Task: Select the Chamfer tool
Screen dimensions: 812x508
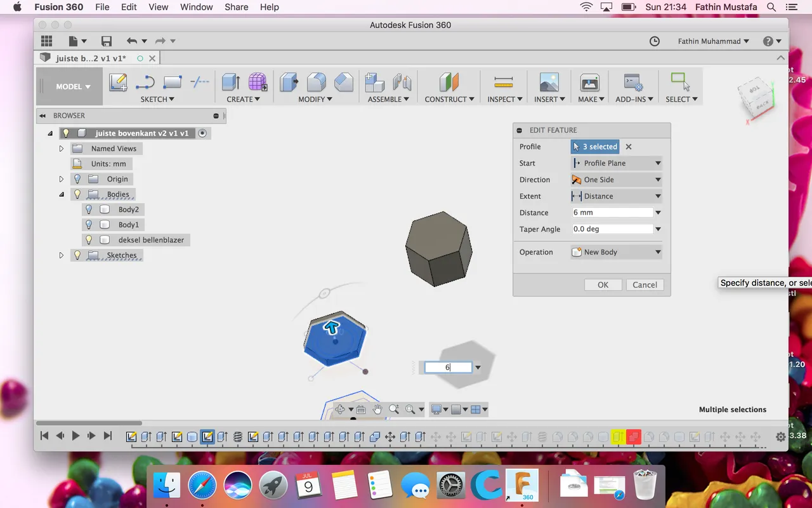Action: pyautogui.click(x=344, y=83)
